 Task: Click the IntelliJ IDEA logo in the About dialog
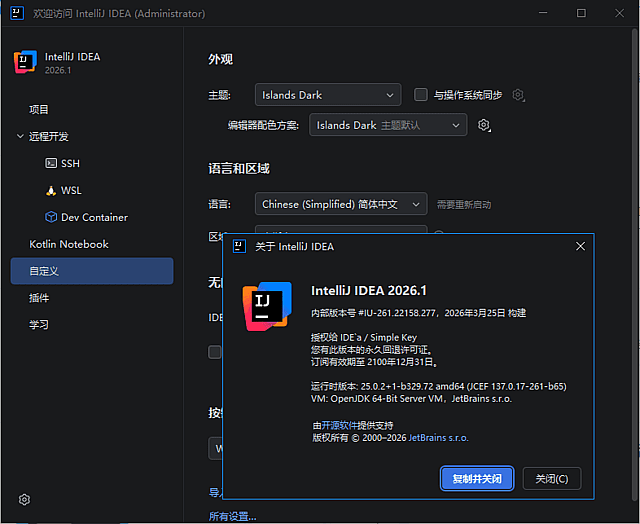[x=267, y=305]
